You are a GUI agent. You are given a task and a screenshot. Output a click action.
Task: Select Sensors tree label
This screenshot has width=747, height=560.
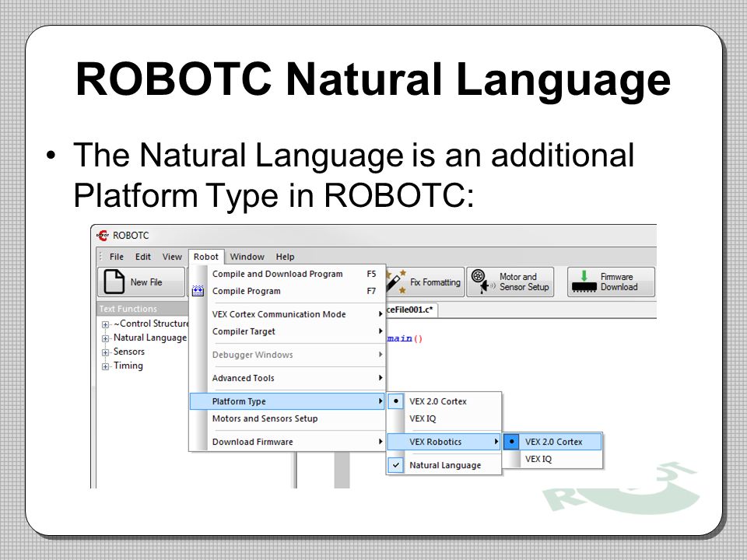129,352
